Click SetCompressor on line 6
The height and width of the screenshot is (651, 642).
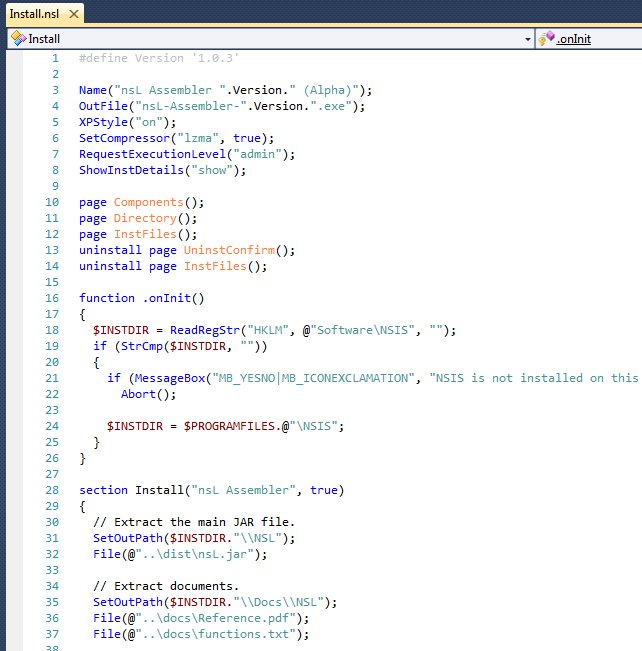click(125, 138)
